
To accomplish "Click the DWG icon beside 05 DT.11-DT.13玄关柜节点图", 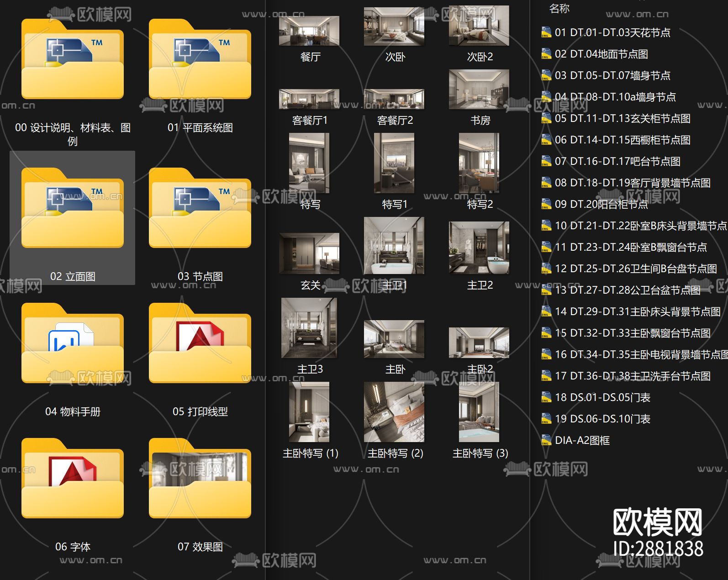I will pyautogui.click(x=546, y=118).
